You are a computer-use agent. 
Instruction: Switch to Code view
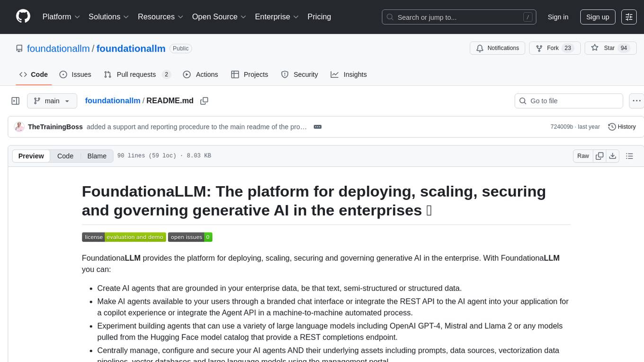[65, 156]
